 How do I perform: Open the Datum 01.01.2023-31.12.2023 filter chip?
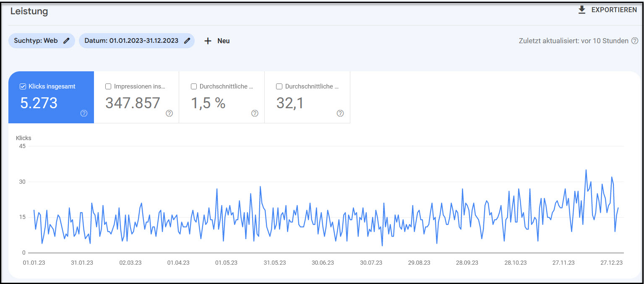pyautogui.click(x=137, y=41)
